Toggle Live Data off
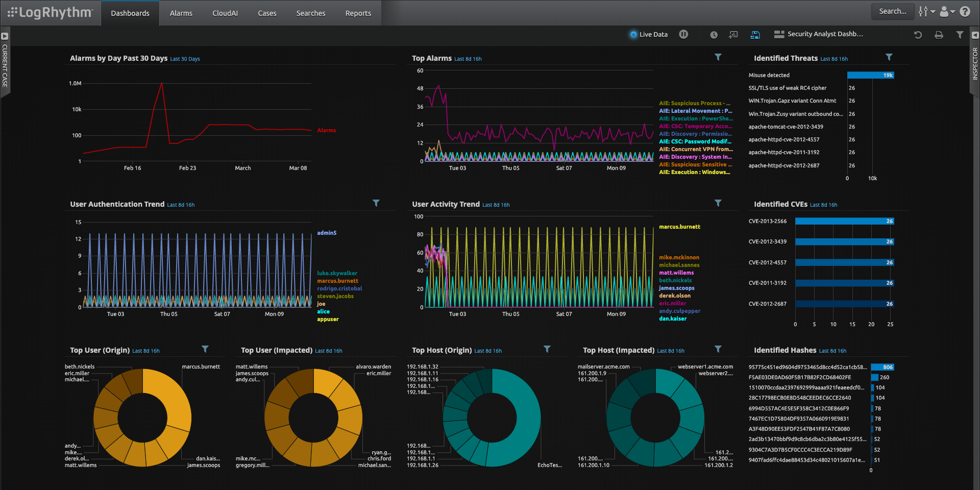 [x=632, y=34]
